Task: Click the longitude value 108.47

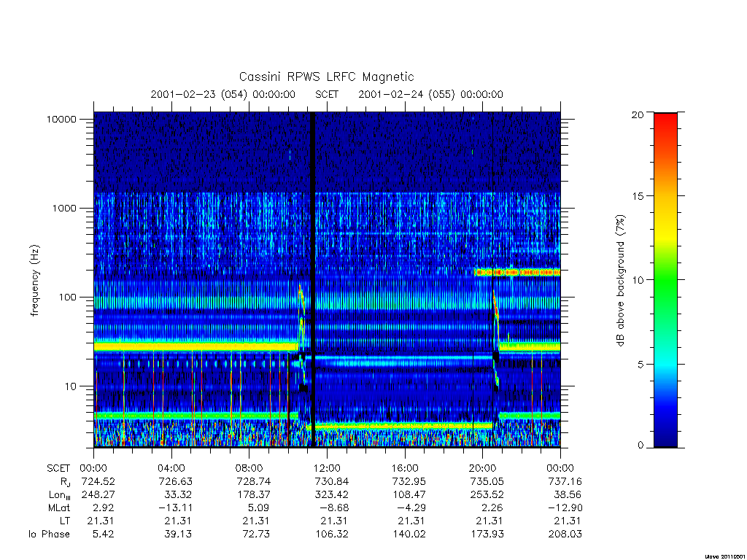Action: click(x=409, y=495)
